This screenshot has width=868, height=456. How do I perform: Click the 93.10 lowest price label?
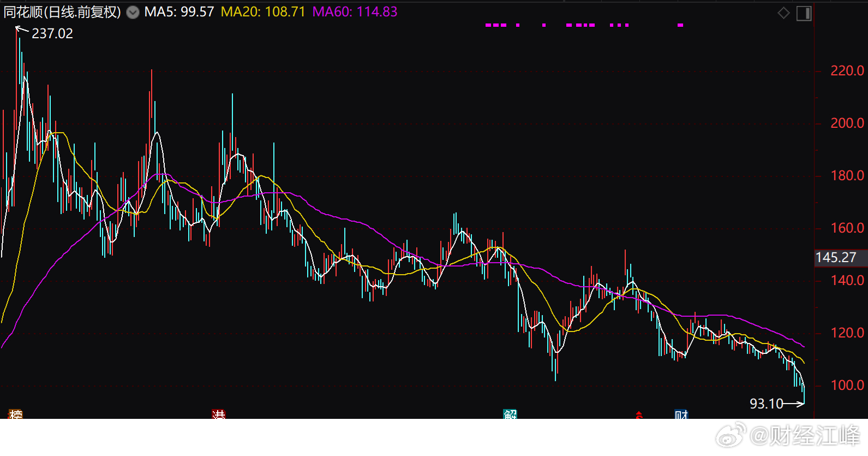[x=766, y=404]
